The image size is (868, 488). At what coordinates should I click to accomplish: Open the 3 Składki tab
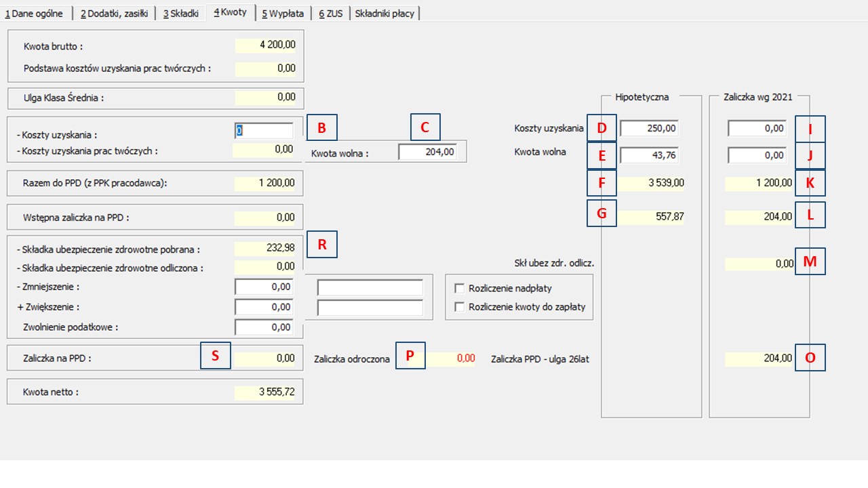tap(180, 13)
